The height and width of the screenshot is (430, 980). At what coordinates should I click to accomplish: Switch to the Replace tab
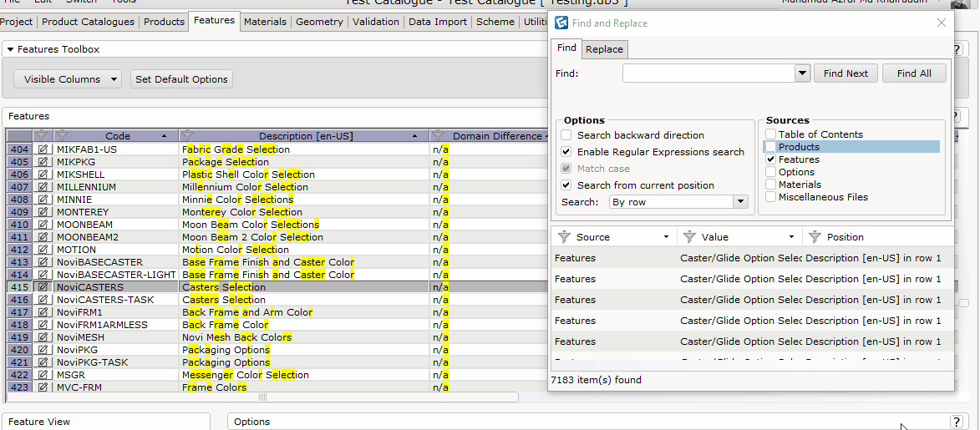(604, 49)
